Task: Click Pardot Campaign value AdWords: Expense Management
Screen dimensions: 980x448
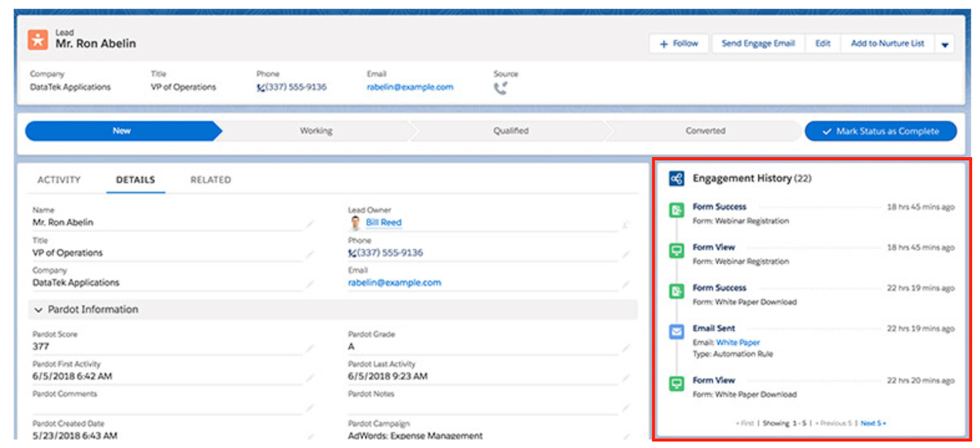Action: (x=415, y=436)
